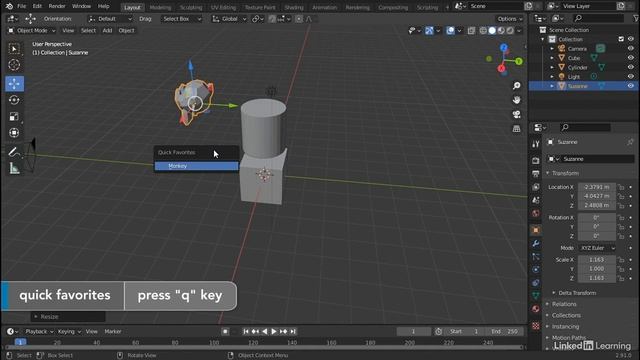Open the viewport Add menu
Screen dimensions: 640x360
tap(107, 31)
